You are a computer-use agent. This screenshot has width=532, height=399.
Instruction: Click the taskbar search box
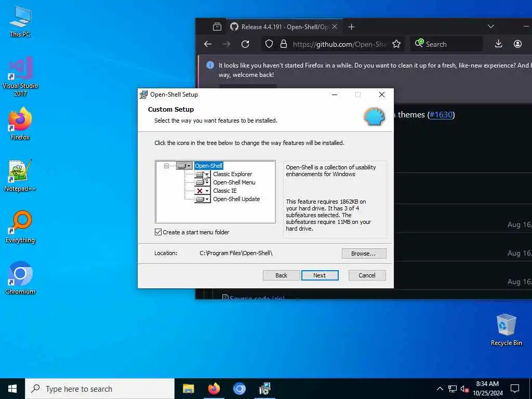click(x=100, y=389)
